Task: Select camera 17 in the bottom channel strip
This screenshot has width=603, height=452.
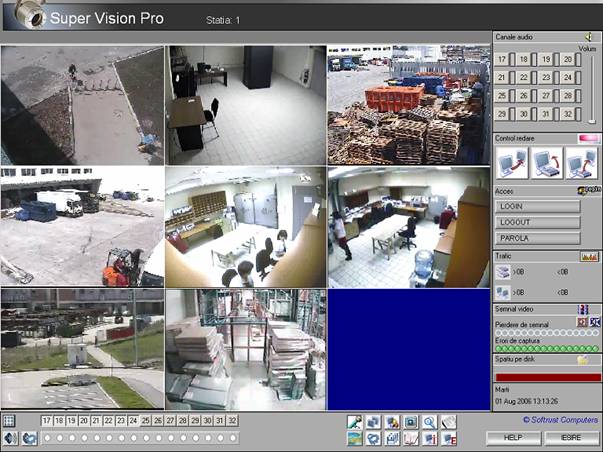Action: [47, 421]
